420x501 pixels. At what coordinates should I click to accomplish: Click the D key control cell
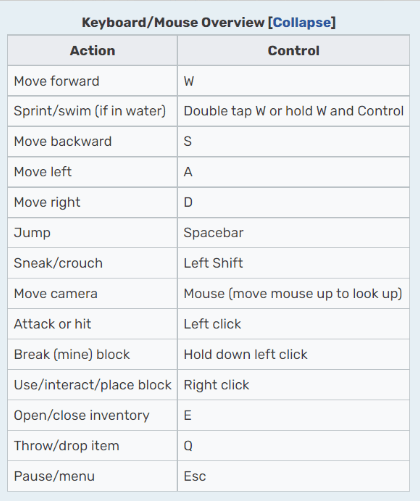click(293, 202)
